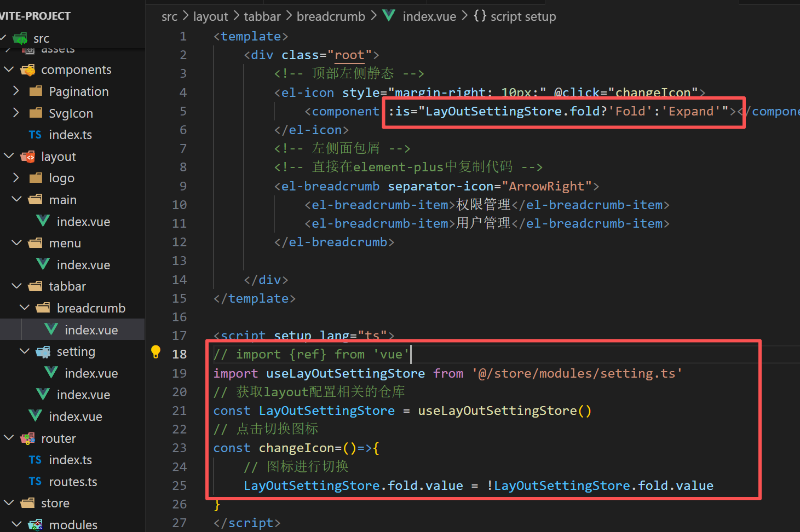Collapse the router folder chevron
The image size is (800, 532).
pyautogui.click(x=9, y=438)
